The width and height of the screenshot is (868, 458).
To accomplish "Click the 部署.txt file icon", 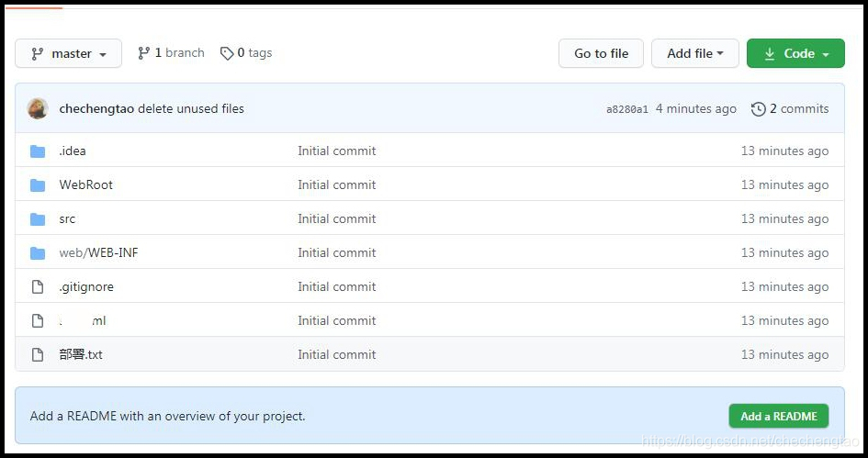I will [x=38, y=355].
